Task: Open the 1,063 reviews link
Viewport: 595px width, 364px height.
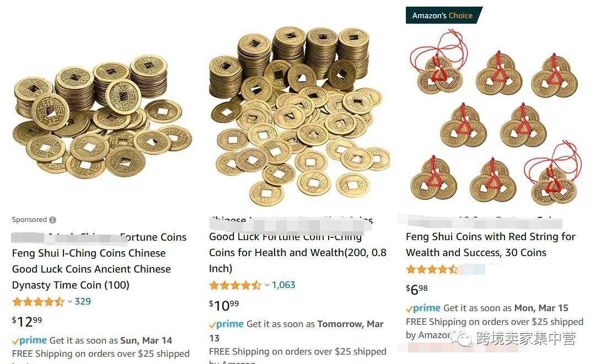Action: pyautogui.click(x=283, y=285)
